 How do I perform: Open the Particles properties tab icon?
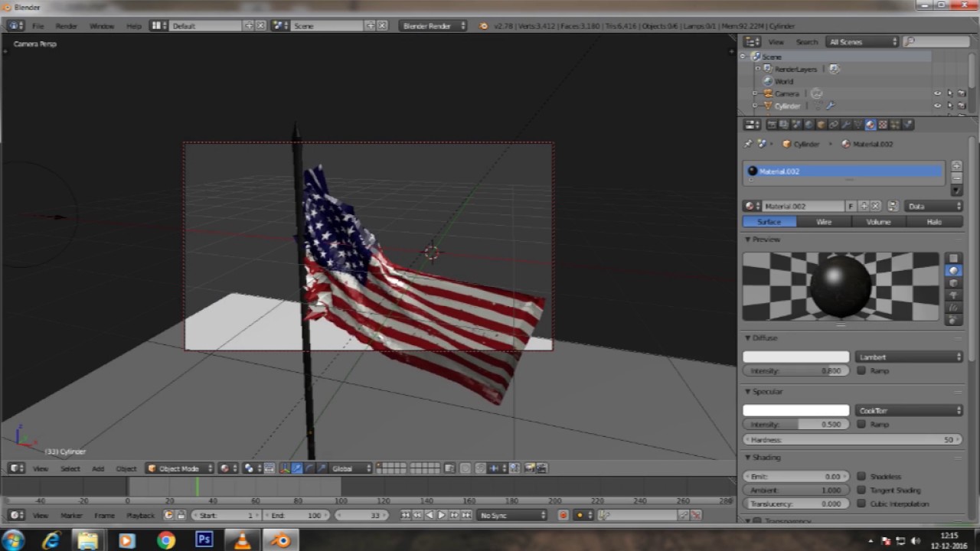tap(894, 124)
